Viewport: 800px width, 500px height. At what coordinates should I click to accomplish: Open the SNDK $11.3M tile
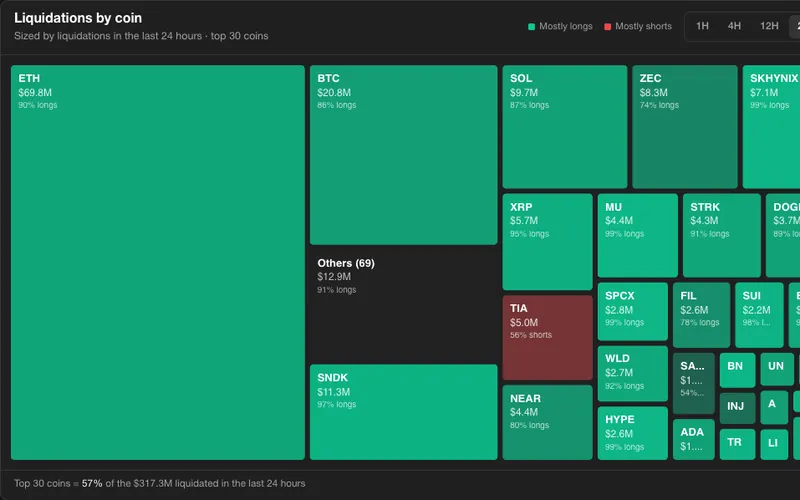(x=404, y=412)
